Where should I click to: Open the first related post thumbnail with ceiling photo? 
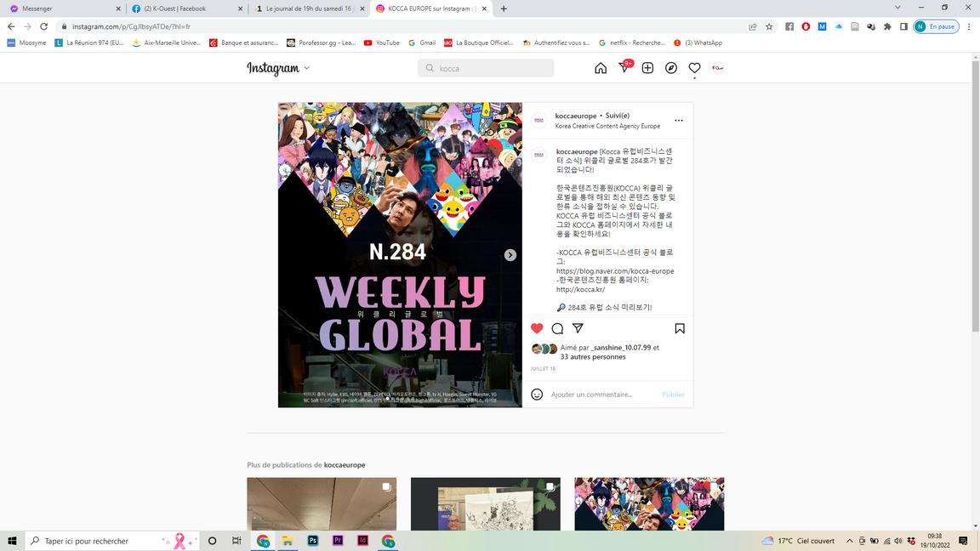(322, 504)
